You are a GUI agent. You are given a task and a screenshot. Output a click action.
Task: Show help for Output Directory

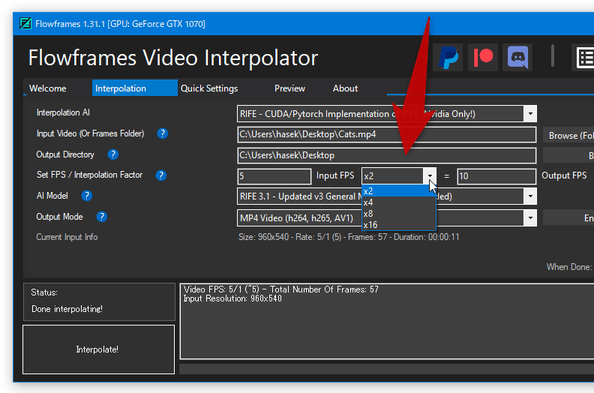(x=113, y=154)
